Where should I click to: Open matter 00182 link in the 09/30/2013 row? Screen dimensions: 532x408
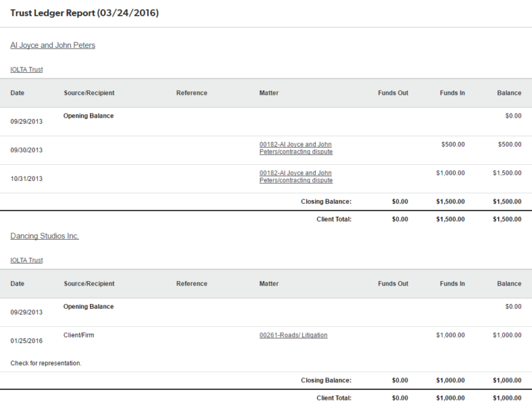pos(296,148)
